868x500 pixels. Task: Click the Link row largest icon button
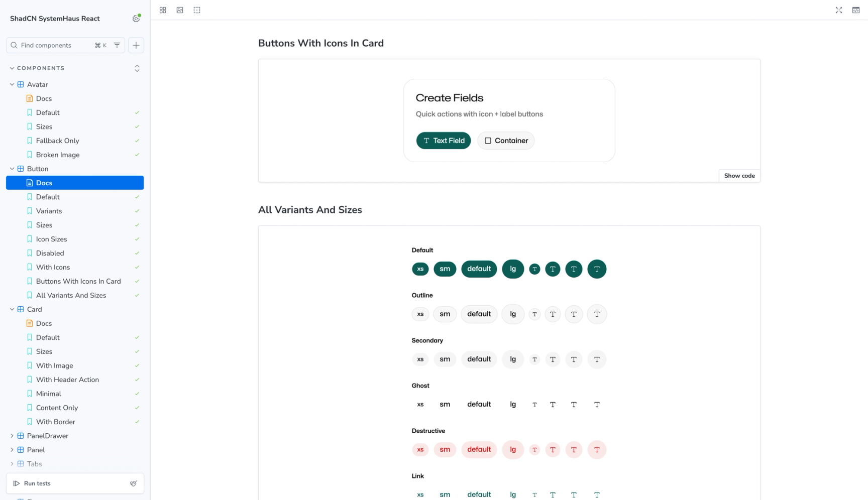pyautogui.click(x=597, y=494)
